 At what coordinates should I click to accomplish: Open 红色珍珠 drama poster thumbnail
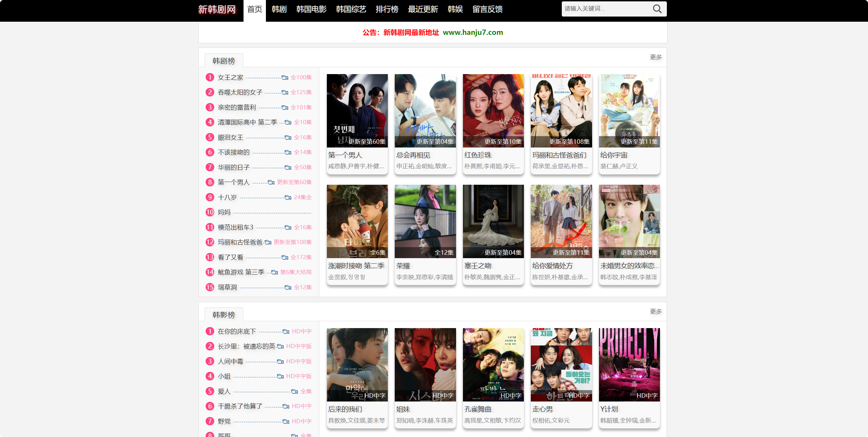(x=493, y=111)
